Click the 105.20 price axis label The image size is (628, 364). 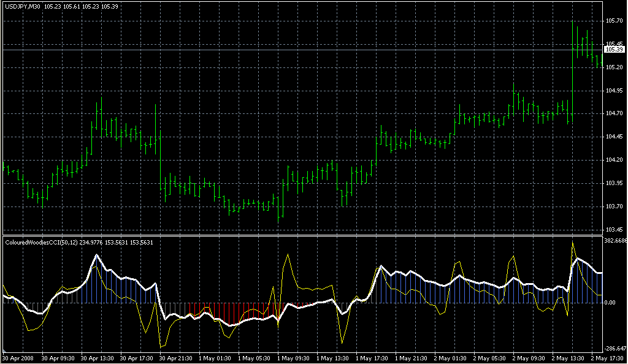[x=615, y=67]
